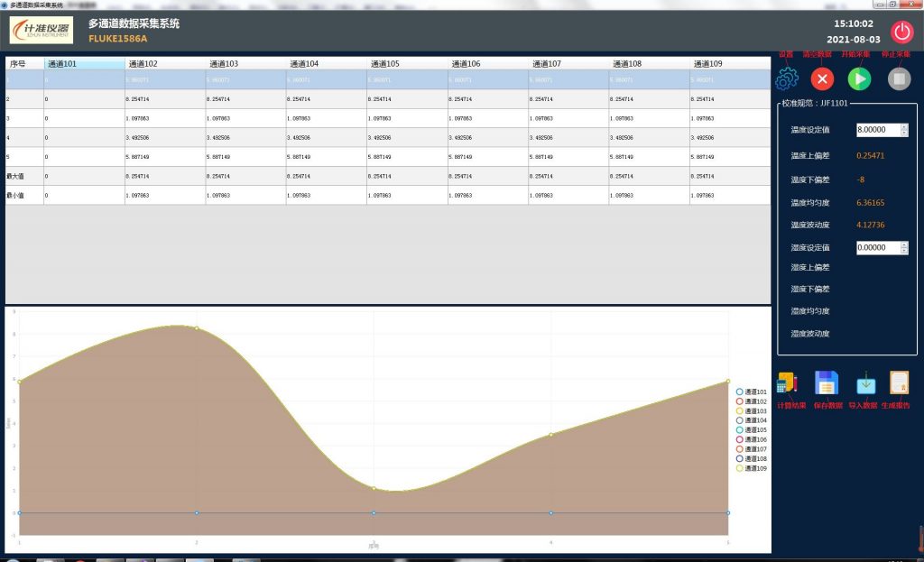This screenshot has height=562, width=924.
Task: Click the 温度设定值 input field
Action: pos(877,130)
